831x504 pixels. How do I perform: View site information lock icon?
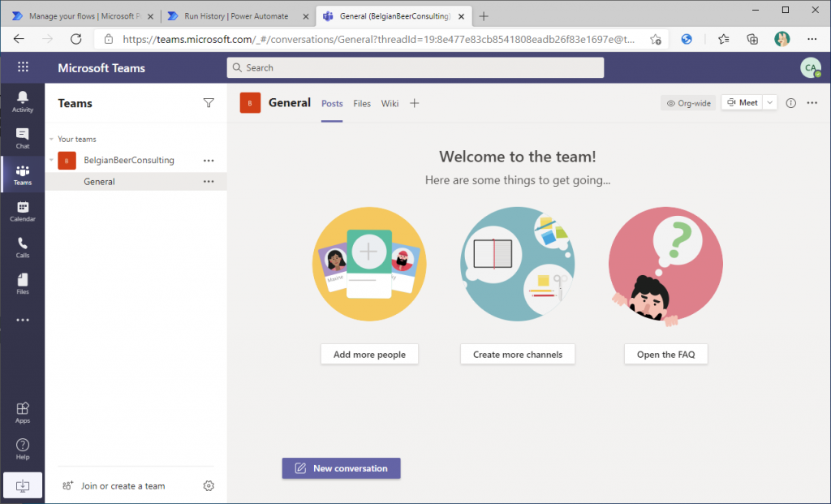click(109, 39)
